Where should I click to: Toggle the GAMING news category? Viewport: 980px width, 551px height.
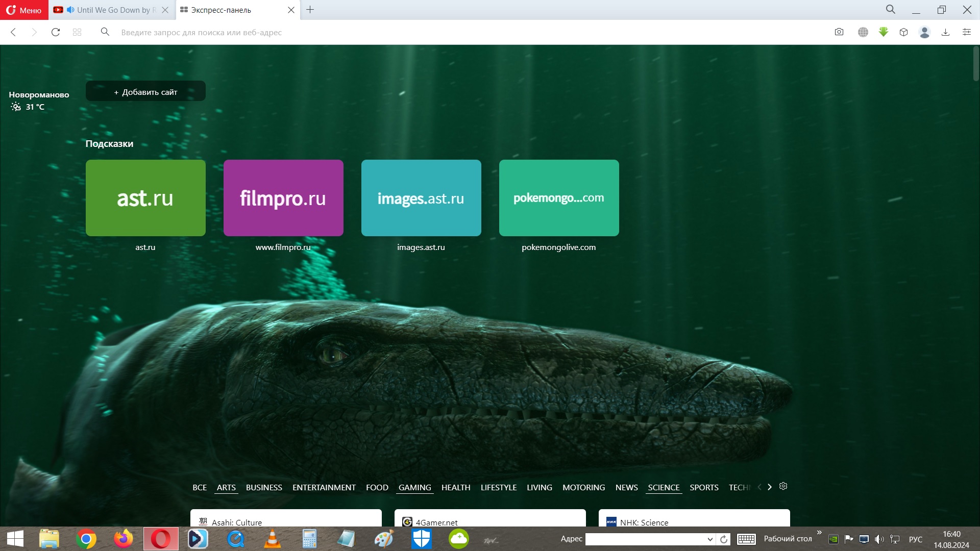414,488
